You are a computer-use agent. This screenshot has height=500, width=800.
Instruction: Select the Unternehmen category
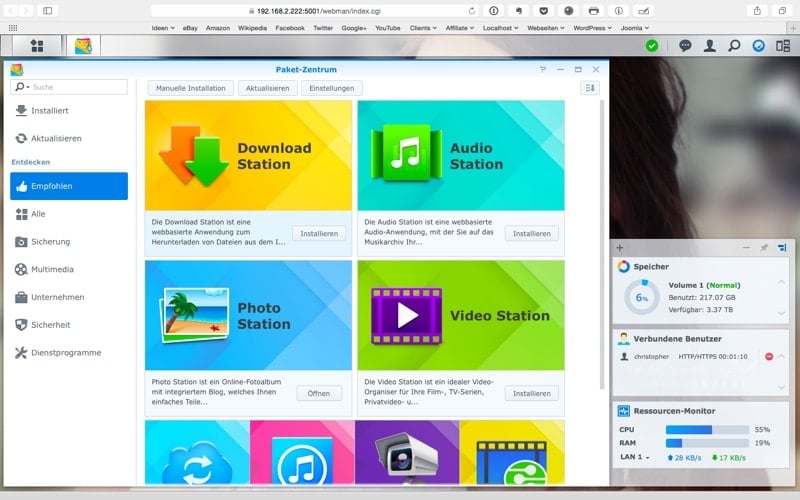69,297
